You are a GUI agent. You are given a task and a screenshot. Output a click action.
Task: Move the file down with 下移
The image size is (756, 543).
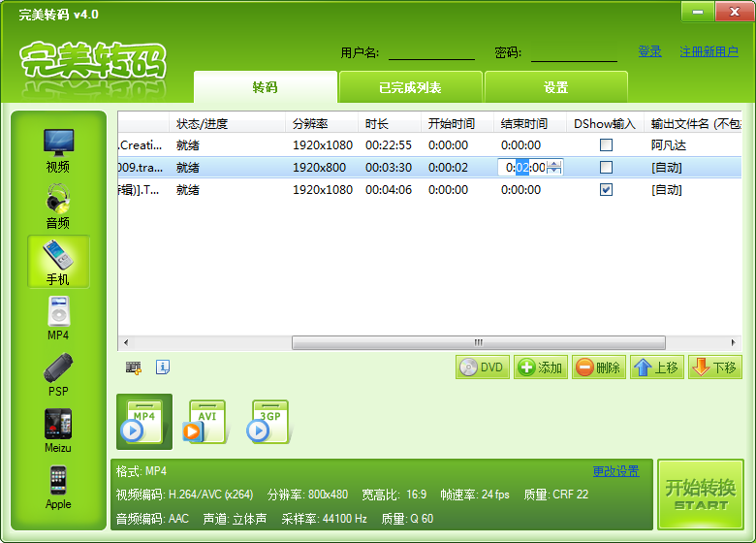point(715,367)
